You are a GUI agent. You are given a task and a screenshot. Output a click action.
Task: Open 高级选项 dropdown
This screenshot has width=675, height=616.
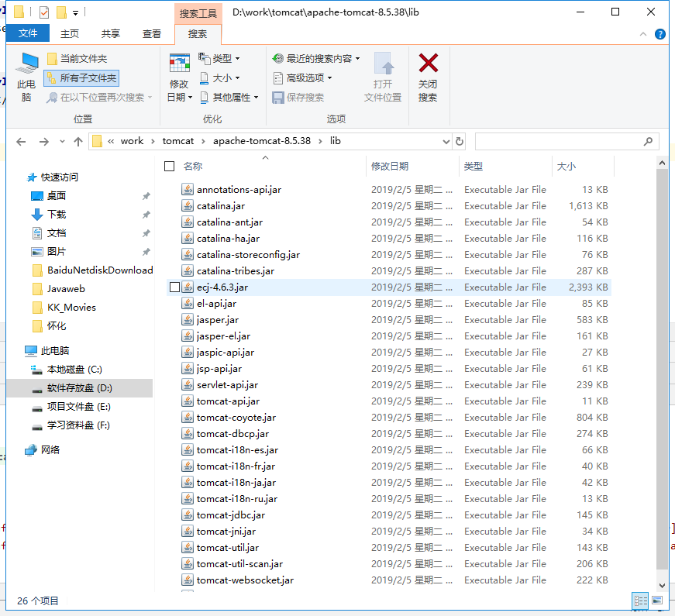[x=303, y=78]
